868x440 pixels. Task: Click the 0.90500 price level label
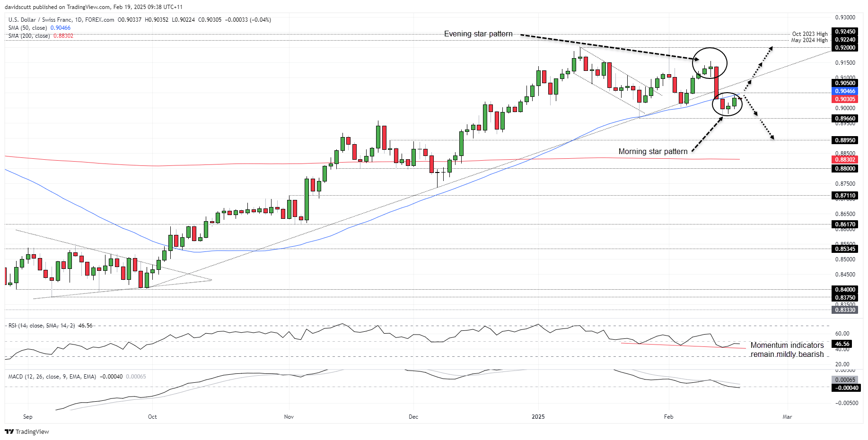click(x=845, y=83)
